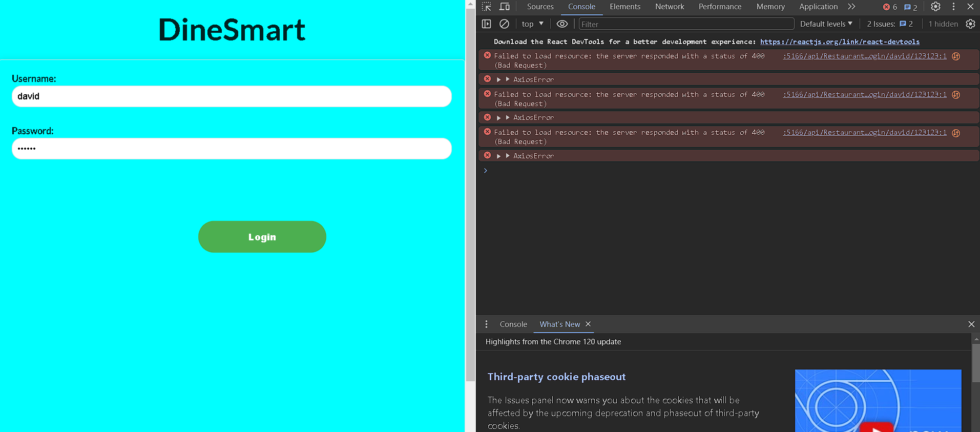980x432 pixels.
Task: Clear the console with the clear icon
Action: click(x=504, y=24)
